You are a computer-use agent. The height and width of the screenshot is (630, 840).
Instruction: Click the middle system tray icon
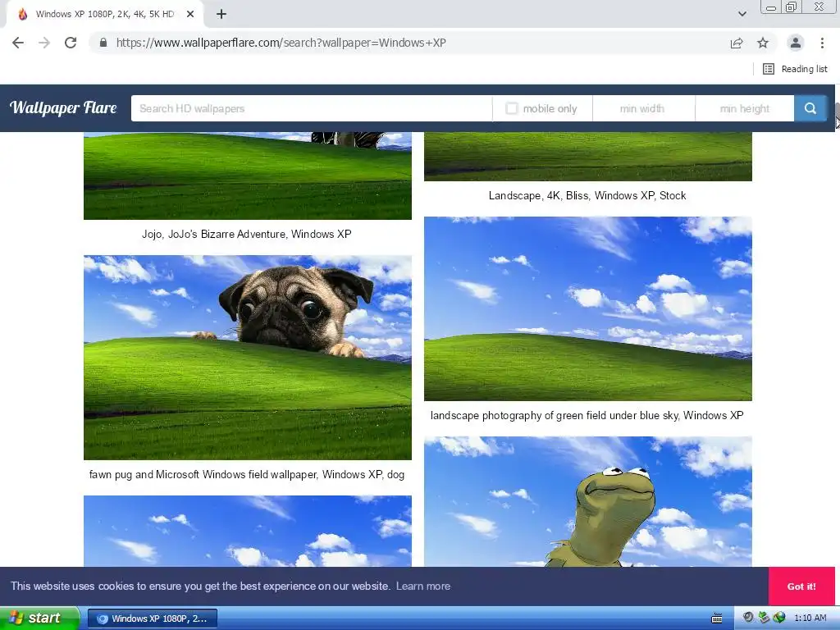pos(764,618)
